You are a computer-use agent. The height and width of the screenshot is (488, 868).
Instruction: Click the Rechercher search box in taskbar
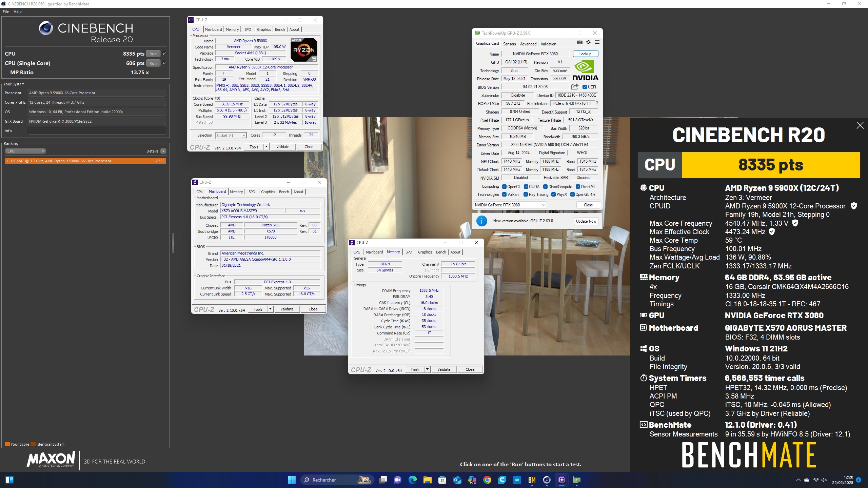point(338,480)
